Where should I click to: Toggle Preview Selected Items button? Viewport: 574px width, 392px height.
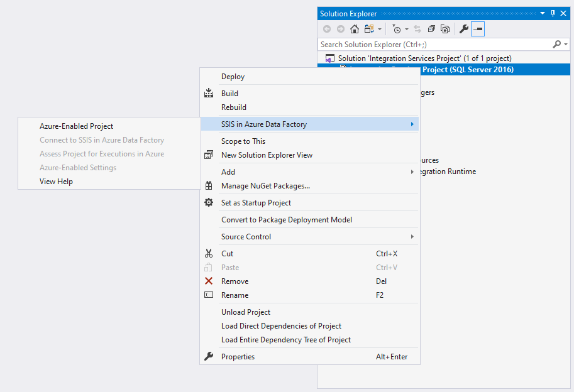click(478, 29)
